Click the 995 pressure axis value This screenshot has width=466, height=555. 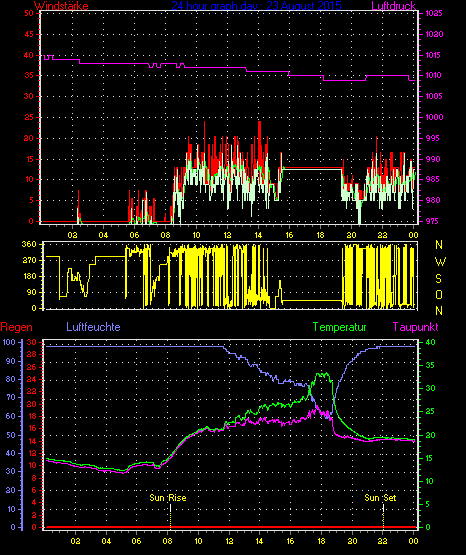[x=432, y=138]
